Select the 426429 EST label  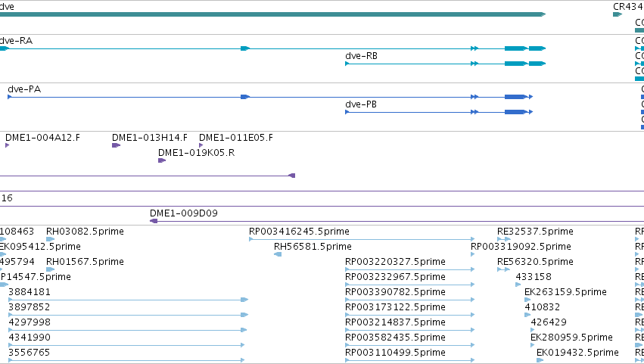(549, 322)
